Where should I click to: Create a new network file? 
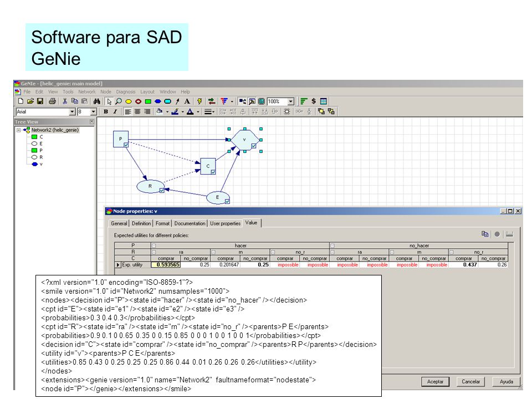[x=21, y=101]
